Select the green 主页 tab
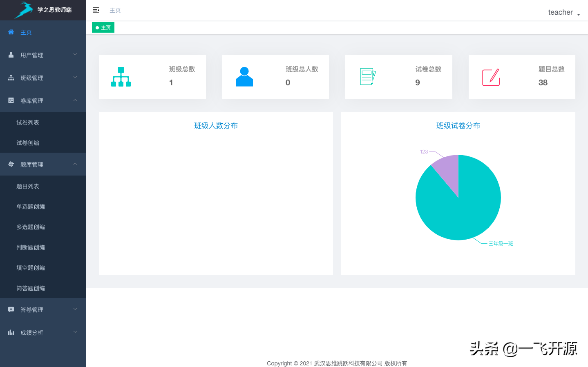Viewport: 588px width, 367px height. coord(103,28)
